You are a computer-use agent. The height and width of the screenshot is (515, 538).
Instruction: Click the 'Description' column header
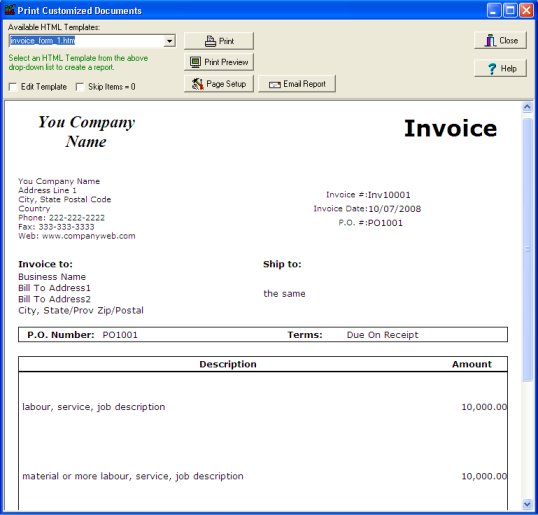click(x=228, y=364)
